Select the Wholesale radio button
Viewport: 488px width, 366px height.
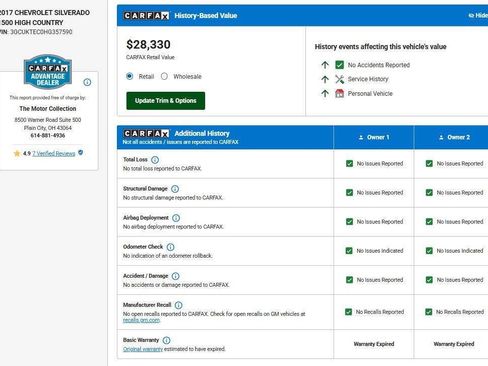(164, 76)
